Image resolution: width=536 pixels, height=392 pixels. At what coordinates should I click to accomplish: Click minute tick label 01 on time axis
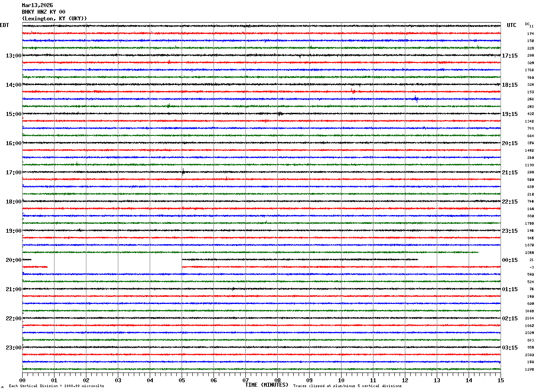(x=54, y=380)
